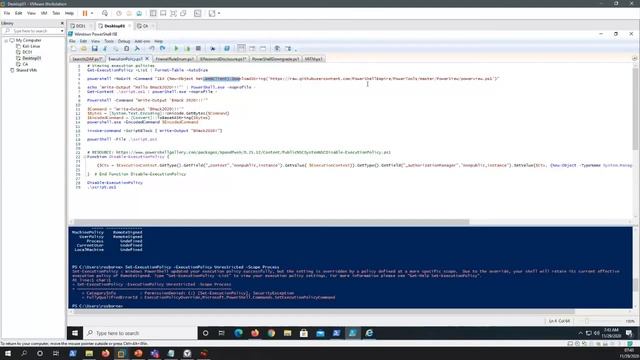
Task: Take a snapshot of the VM
Action: (119, 13)
